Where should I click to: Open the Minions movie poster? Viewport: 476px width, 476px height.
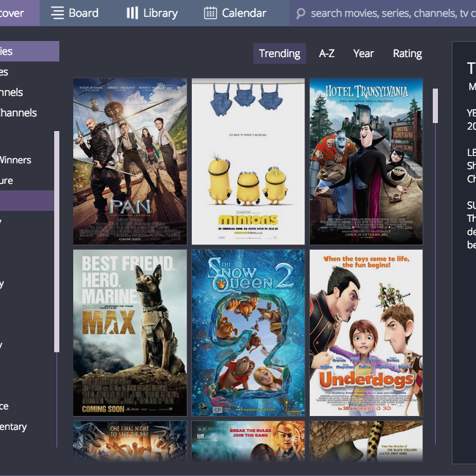pos(248,161)
